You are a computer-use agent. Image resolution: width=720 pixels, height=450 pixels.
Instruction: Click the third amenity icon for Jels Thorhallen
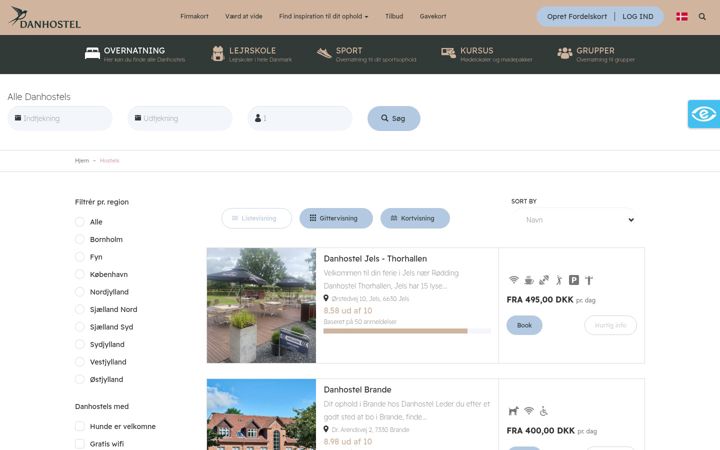click(544, 280)
